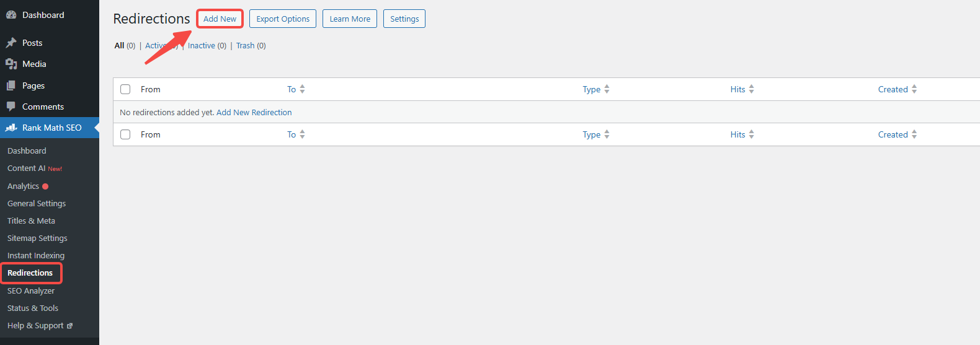Click the Rank Math SEO logo icon
980x345 pixels.
pos(11,128)
